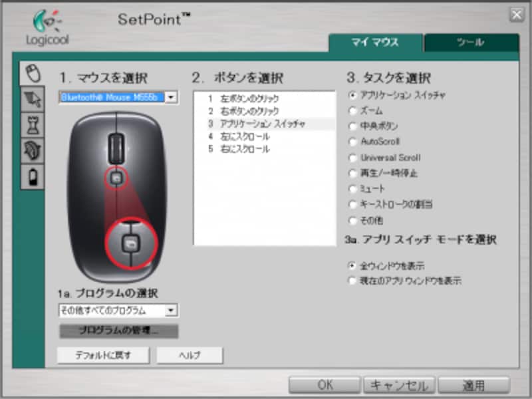This screenshot has height=399, width=532.
Task: Open the mouse buttons settings icon
Action: tap(33, 73)
